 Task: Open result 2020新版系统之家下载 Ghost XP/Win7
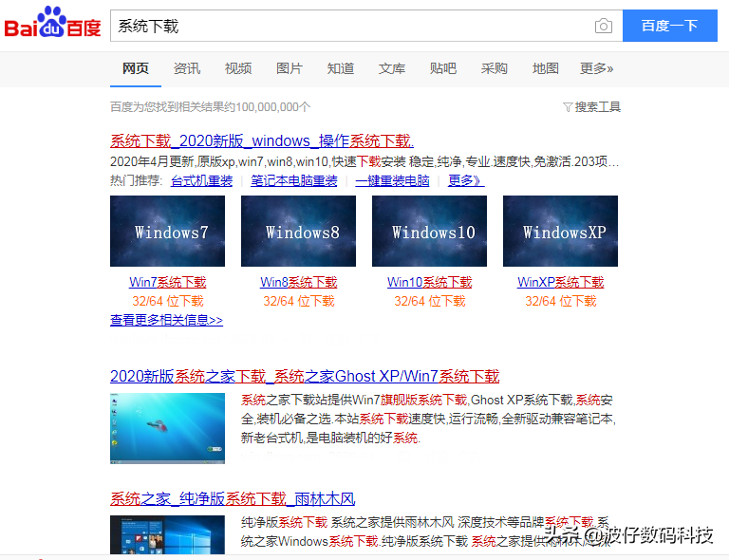click(x=305, y=377)
